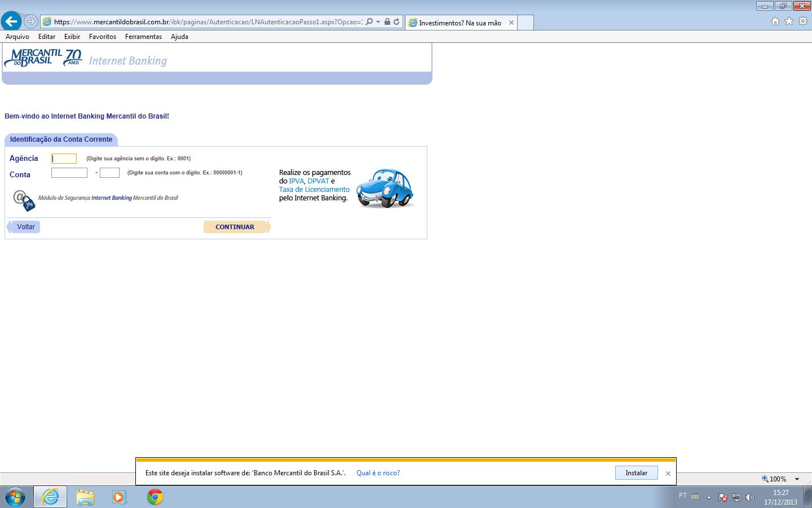Open the volume speaker tray icon
The image size is (812, 508).
pos(749,497)
